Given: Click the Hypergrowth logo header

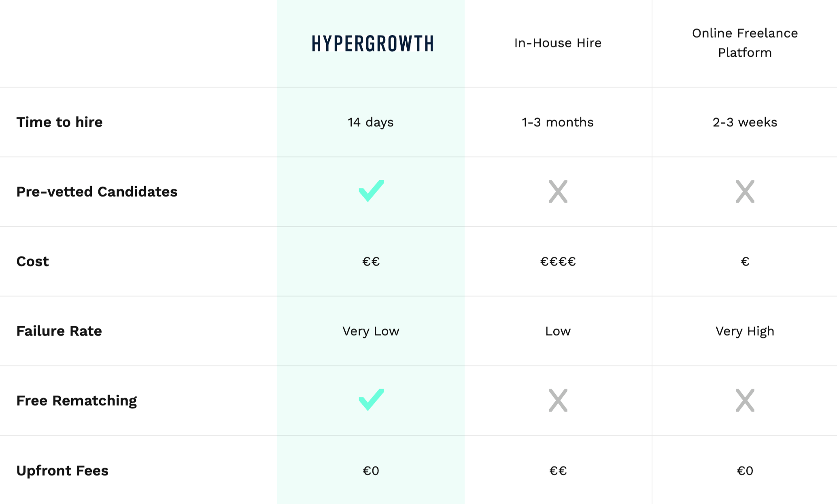Looking at the screenshot, I should click(x=372, y=43).
